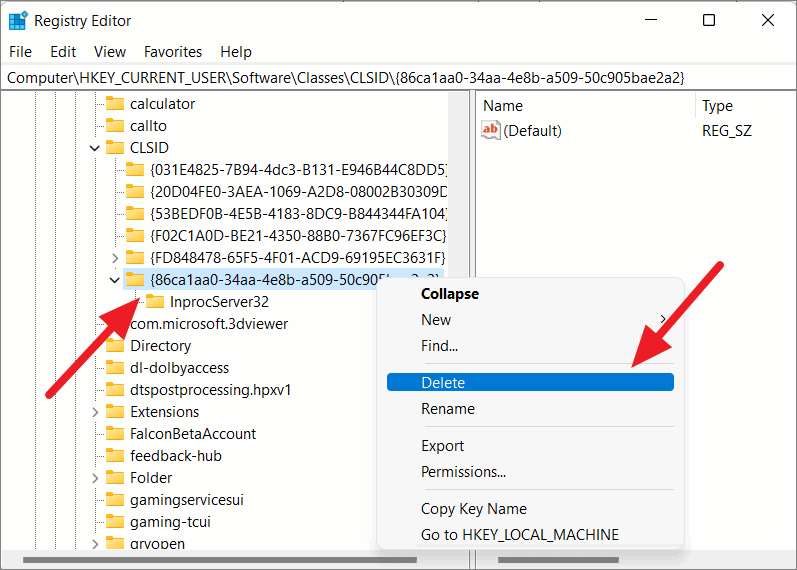Expand the {FD848478-65F5-4F01 key chevron
The height and width of the screenshot is (570, 797).
pos(115,258)
